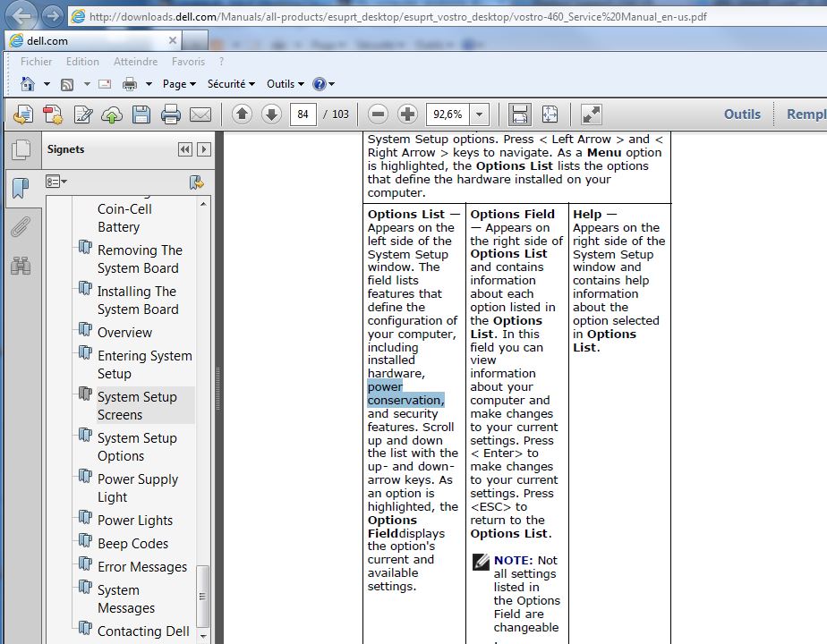Open the Outils pane in the PDF viewer
827x644 pixels.
tap(742, 114)
